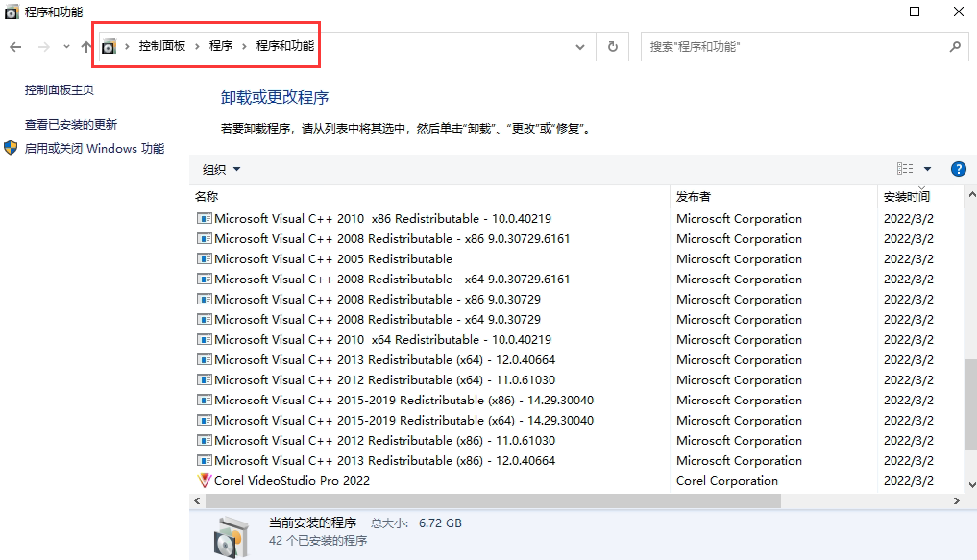The height and width of the screenshot is (560, 977).
Task: Open 控制面板主页 link
Action: pyautogui.click(x=60, y=89)
